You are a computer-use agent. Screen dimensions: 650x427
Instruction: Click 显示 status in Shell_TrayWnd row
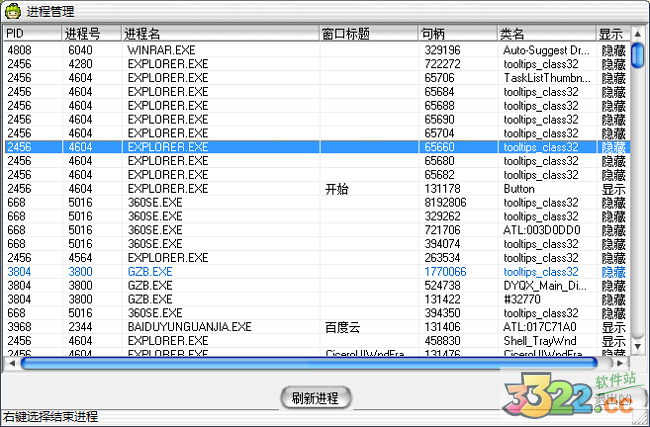point(614,341)
